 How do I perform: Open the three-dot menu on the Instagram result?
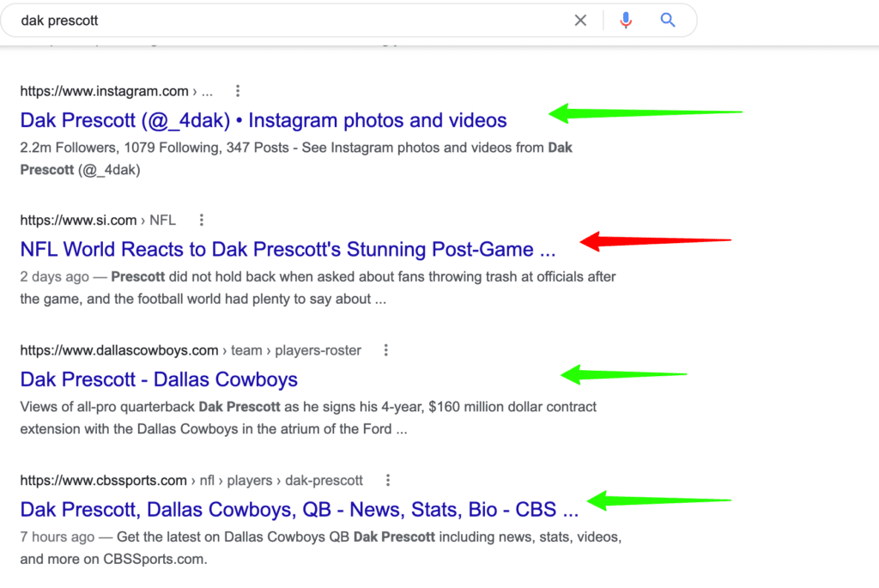coord(238,90)
